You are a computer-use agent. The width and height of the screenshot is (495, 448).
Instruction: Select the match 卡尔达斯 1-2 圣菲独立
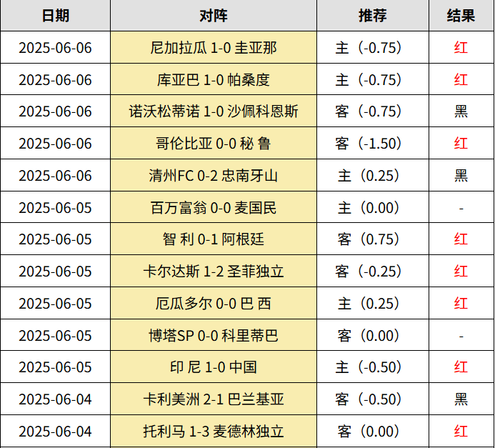point(214,272)
